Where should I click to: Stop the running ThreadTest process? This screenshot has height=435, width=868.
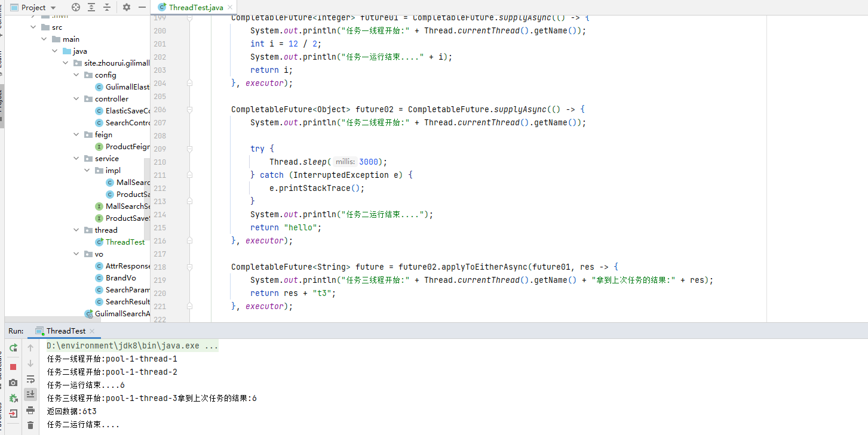point(13,366)
